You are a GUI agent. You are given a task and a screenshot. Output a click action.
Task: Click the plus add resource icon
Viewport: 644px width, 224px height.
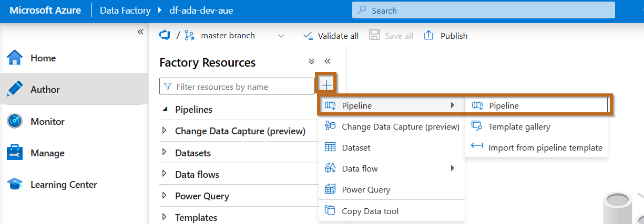pos(326,84)
